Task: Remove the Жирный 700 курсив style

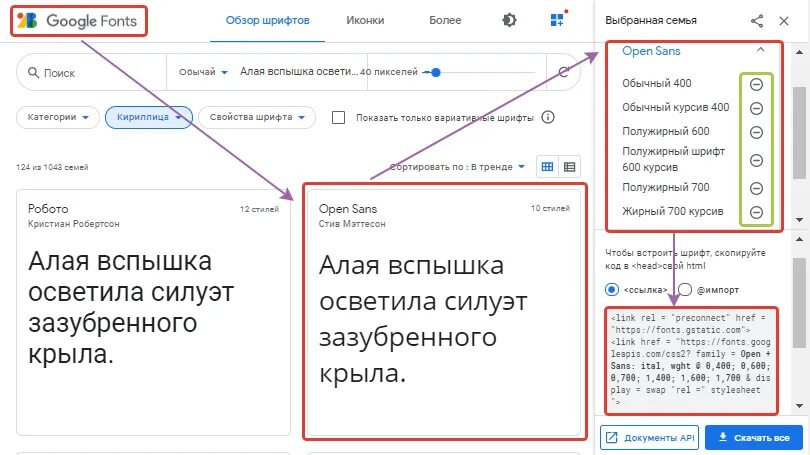Action: 756,212
